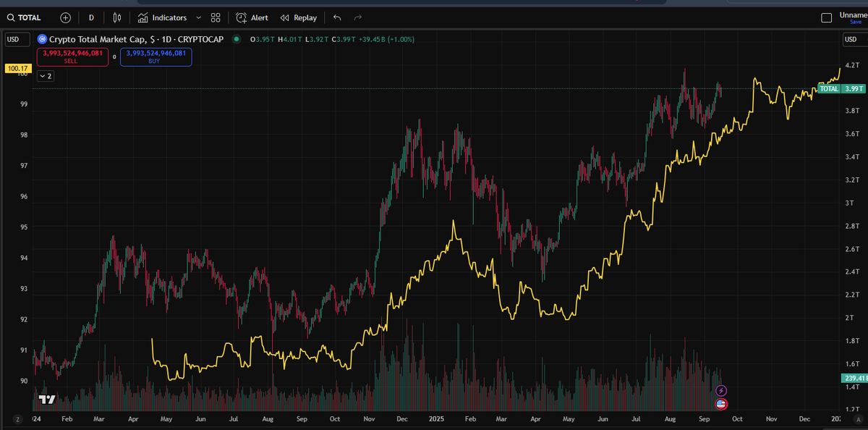Click the C3.99T close value in legend
Screen dimensions: 868x430
[343, 39]
